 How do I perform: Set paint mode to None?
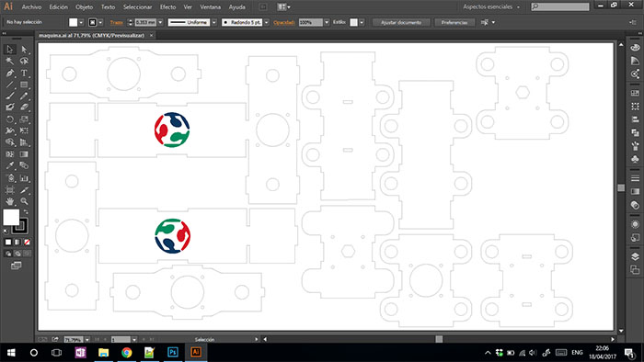click(27, 243)
